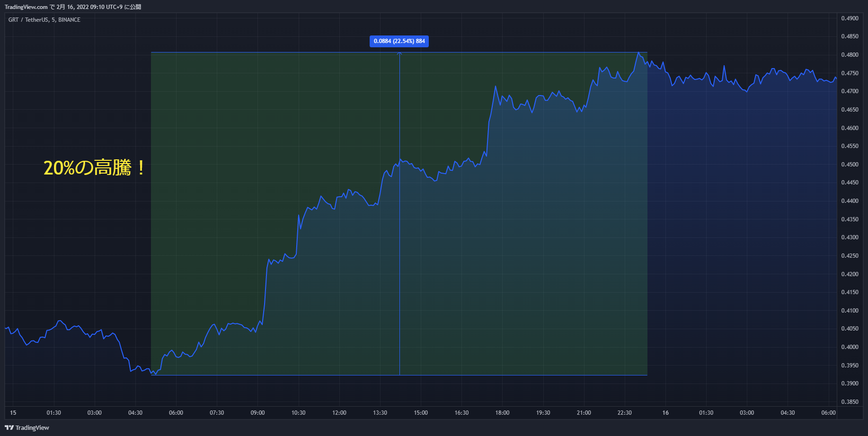Click the 0.4200 price axis label

coord(850,274)
